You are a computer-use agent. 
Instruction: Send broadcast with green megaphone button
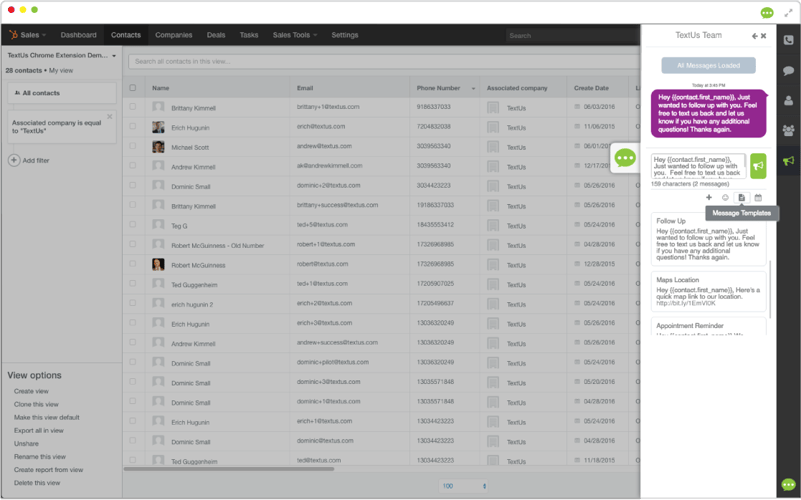[758, 166]
